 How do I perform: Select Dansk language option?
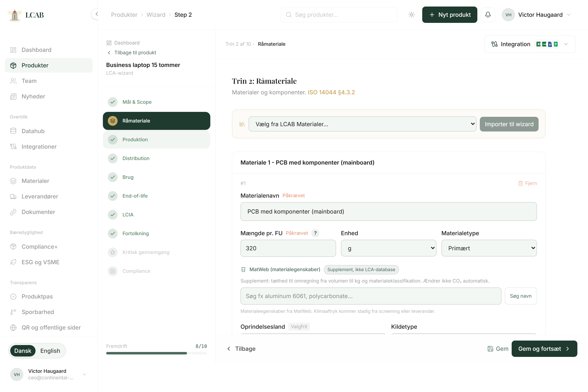23,351
